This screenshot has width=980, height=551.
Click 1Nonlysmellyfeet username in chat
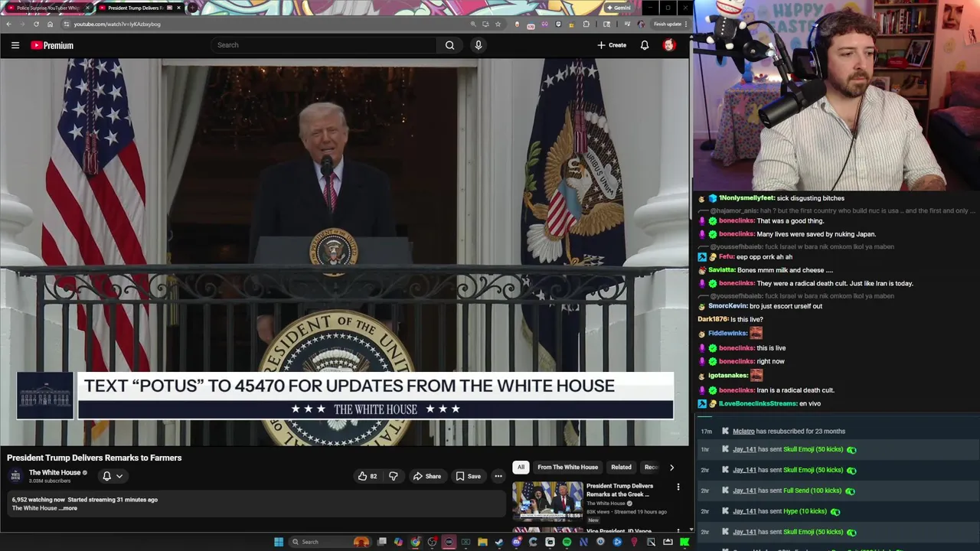[x=746, y=198]
